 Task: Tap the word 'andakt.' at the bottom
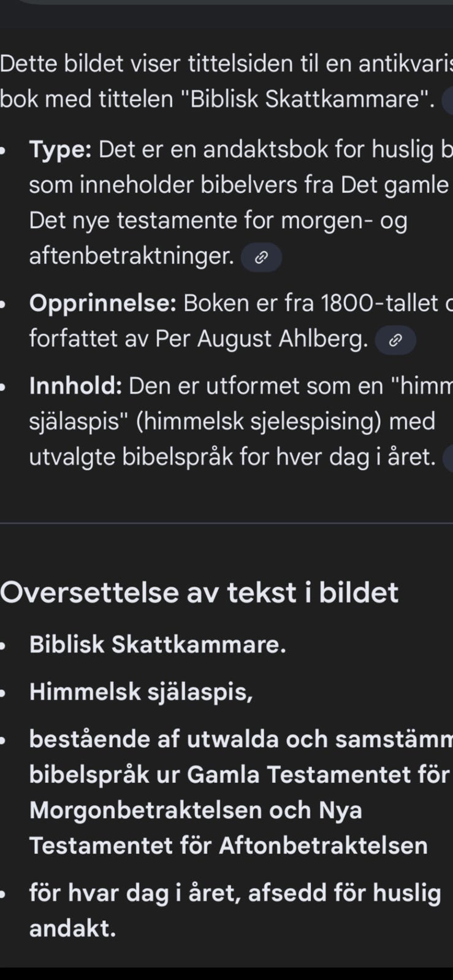(x=72, y=929)
